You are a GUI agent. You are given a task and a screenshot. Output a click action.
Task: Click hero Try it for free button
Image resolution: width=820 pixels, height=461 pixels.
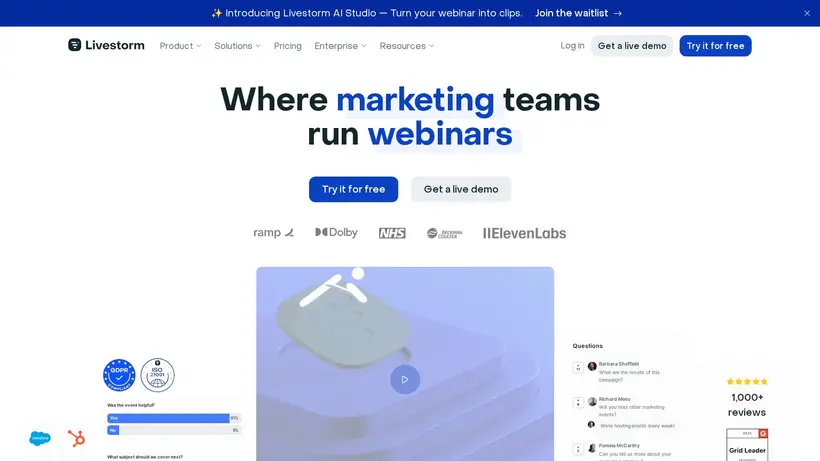coord(354,189)
